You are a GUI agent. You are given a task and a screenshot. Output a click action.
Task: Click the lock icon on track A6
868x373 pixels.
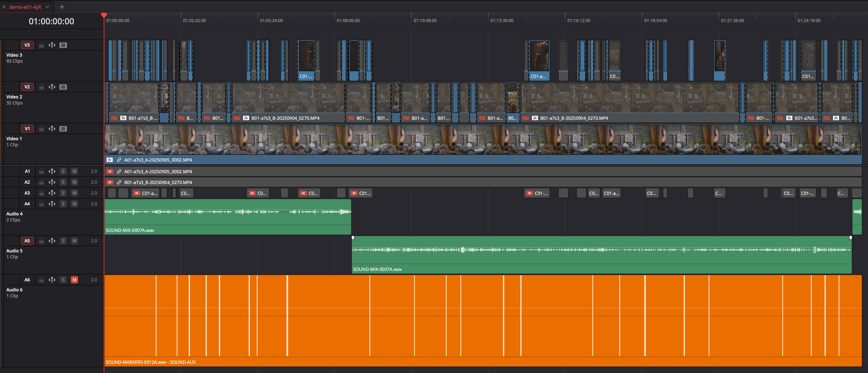click(x=41, y=280)
